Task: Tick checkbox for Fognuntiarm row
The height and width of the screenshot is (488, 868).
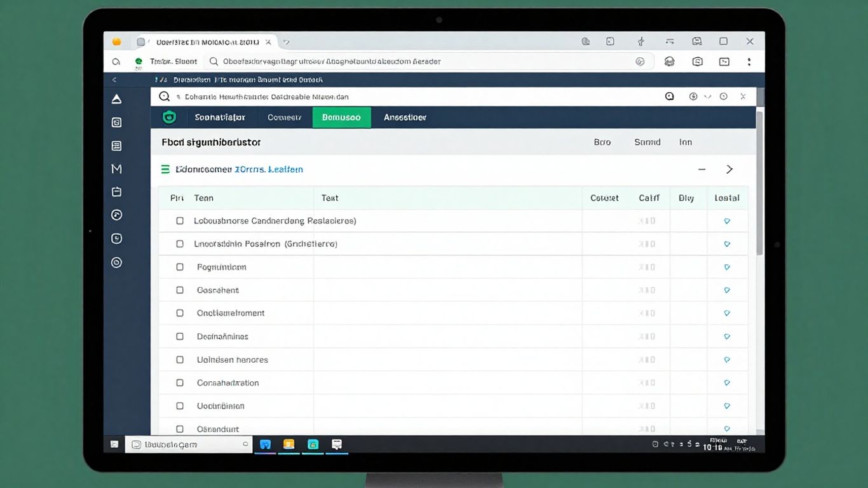Action: coord(180,267)
